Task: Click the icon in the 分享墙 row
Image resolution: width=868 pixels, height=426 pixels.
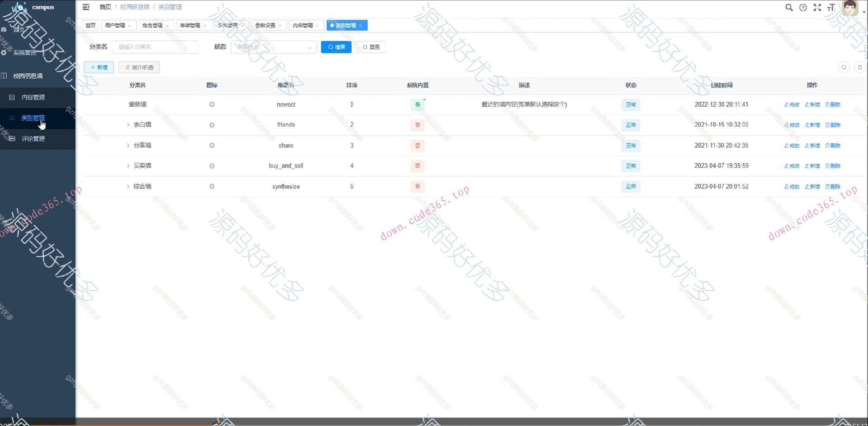Action: [x=212, y=146]
